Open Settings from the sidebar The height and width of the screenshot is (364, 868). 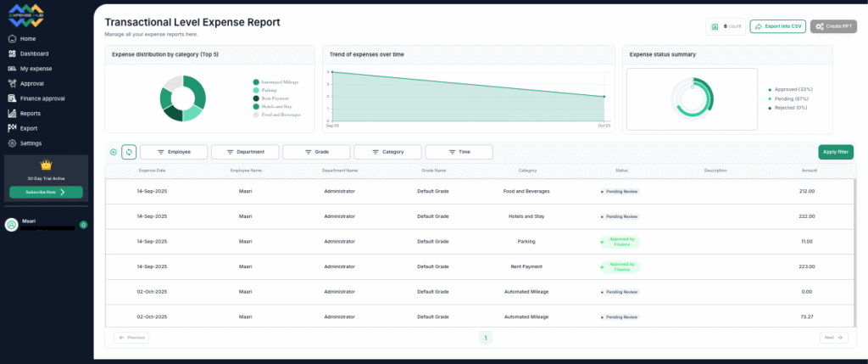(31, 143)
